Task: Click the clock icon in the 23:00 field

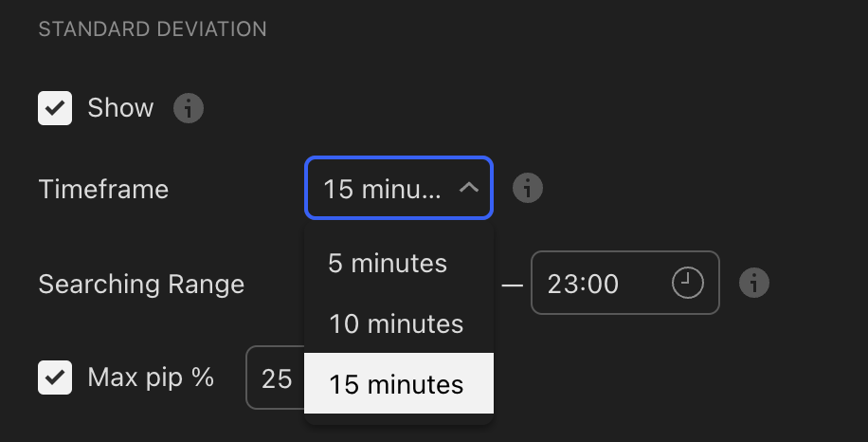Action: pos(688,283)
